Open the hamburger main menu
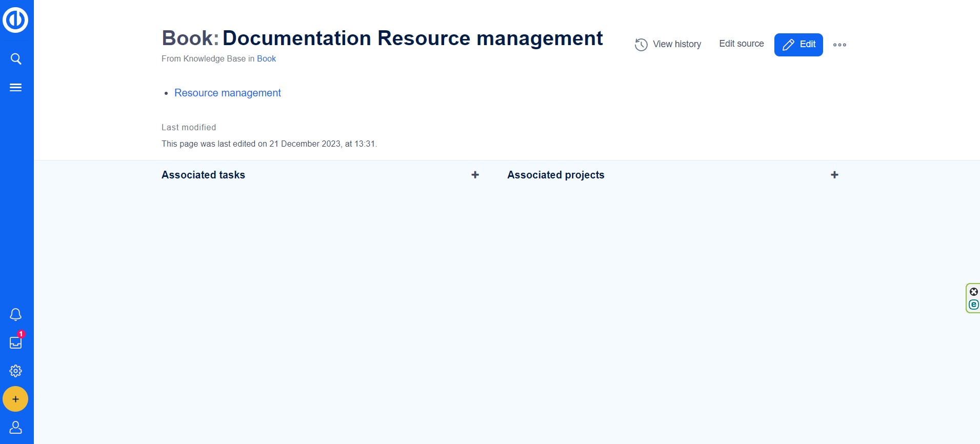This screenshot has height=444, width=980. tap(16, 88)
